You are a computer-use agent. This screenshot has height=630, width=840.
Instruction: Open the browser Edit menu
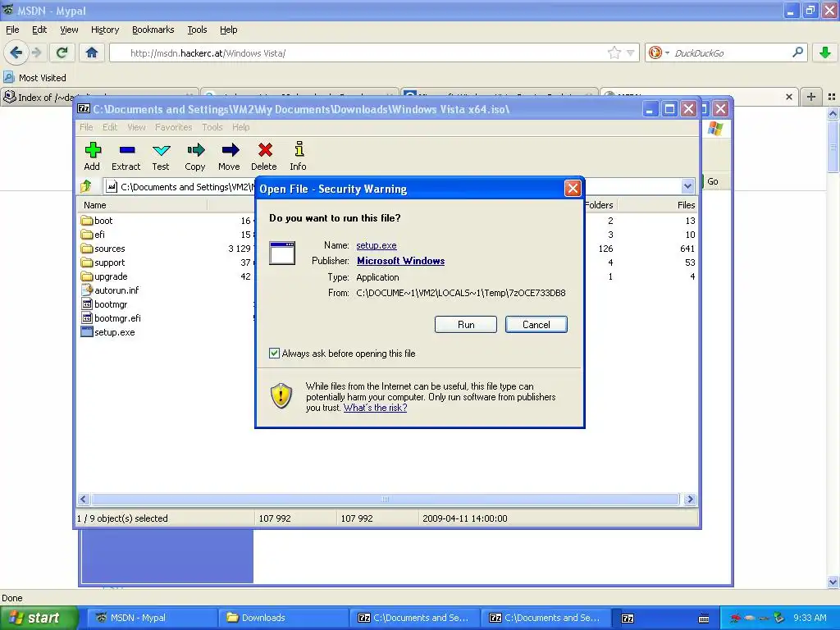pos(39,30)
